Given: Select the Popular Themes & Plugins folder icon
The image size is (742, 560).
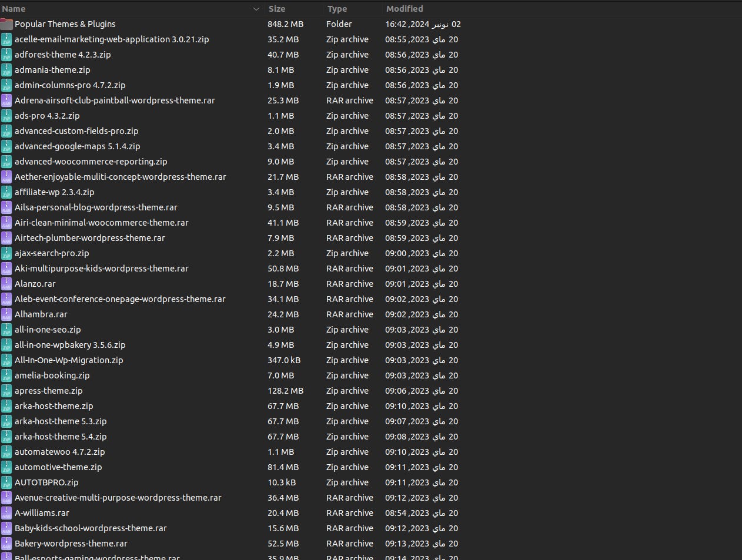Looking at the screenshot, I should tap(6, 24).
